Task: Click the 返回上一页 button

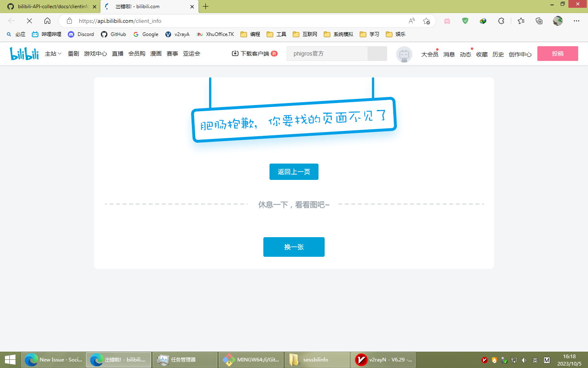Action: (294, 172)
